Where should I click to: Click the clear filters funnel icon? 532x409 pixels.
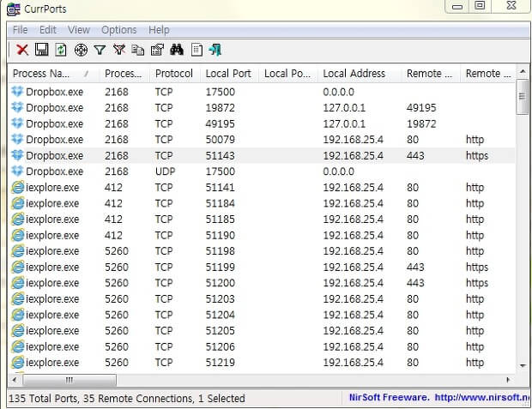[119, 50]
